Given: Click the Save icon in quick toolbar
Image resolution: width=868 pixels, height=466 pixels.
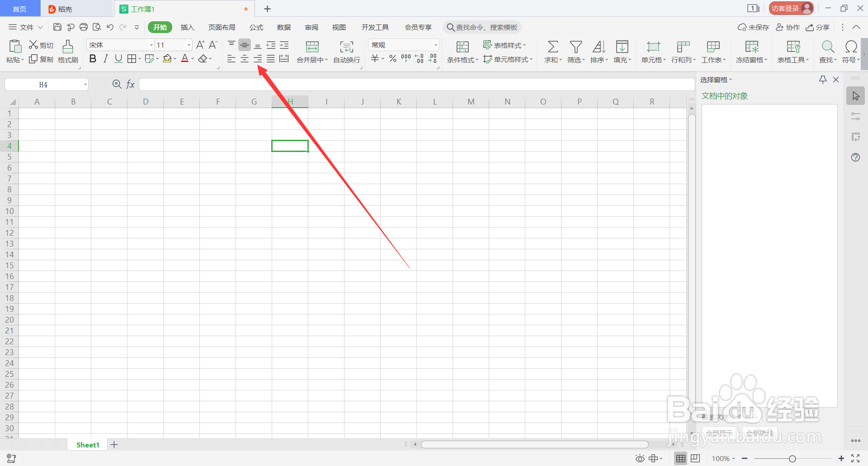Looking at the screenshot, I should click(57, 27).
